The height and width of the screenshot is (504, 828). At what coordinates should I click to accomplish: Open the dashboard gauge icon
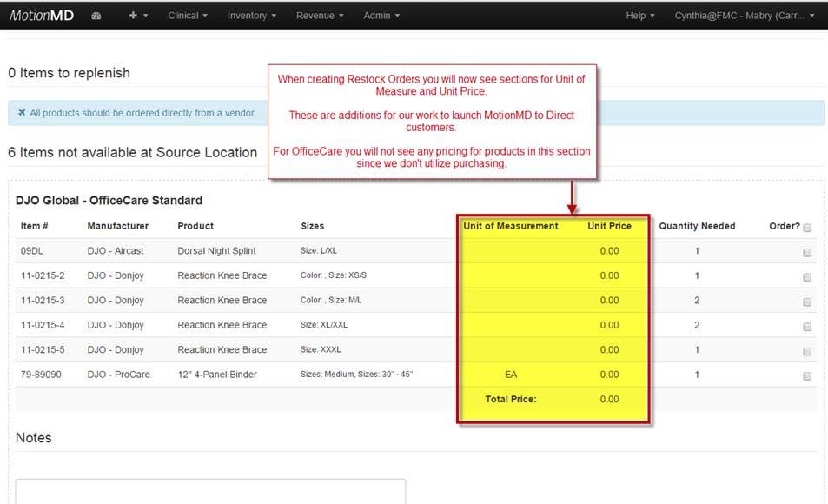coord(96,16)
